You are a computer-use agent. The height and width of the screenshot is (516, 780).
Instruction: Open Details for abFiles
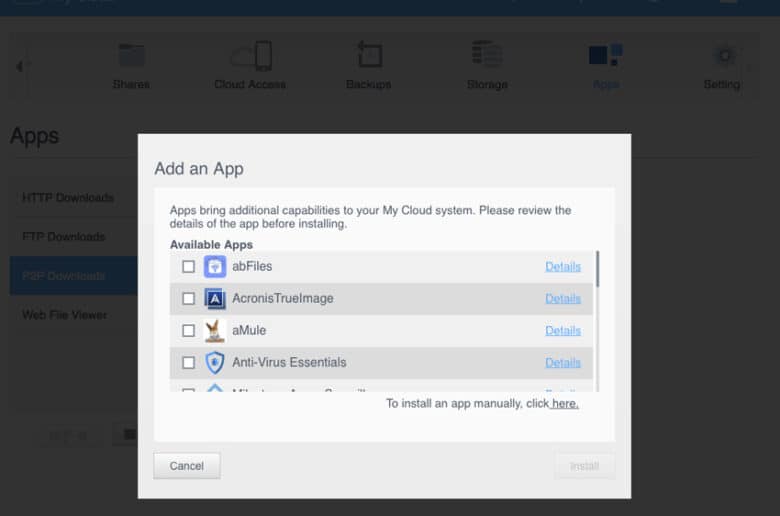(563, 267)
